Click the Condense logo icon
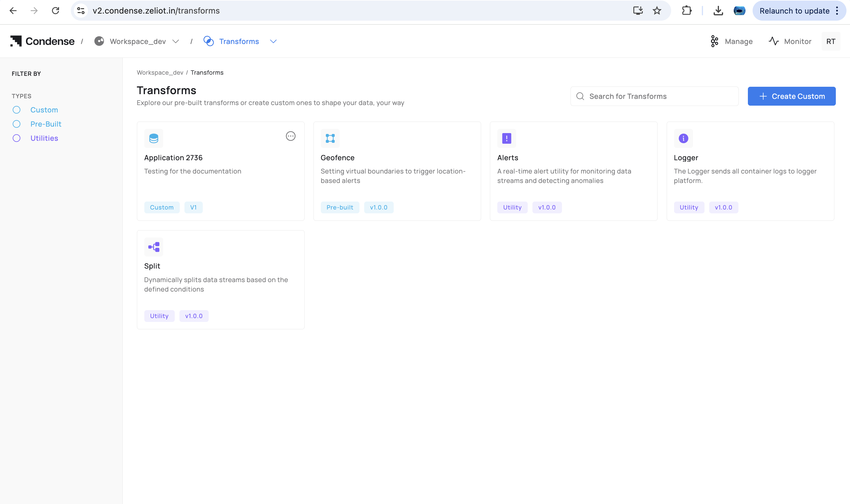The width and height of the screenshot is (850, 504). 16,41
